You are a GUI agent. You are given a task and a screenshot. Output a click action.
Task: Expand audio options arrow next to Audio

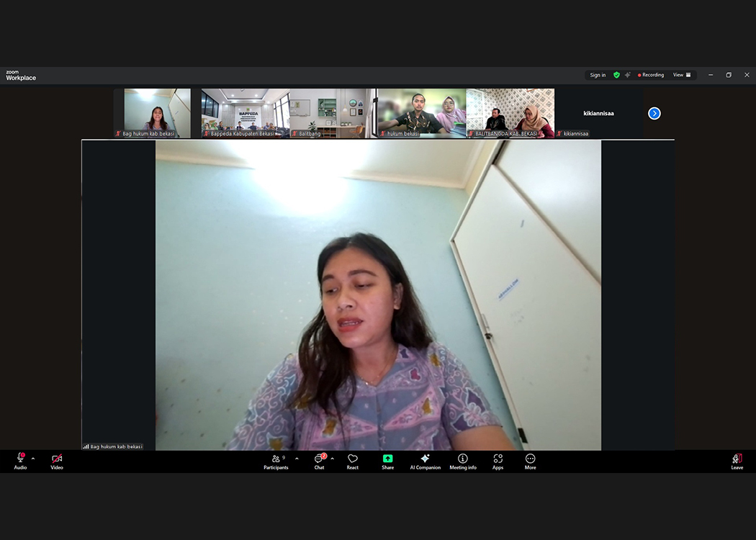point(33,459)
